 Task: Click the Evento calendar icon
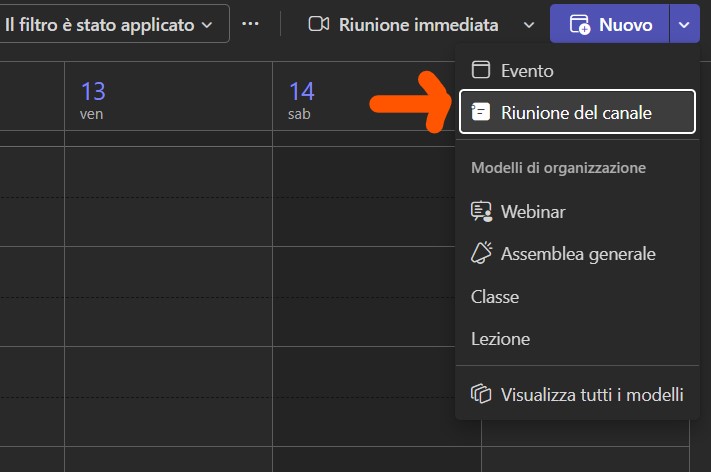(x=481, y=71)
